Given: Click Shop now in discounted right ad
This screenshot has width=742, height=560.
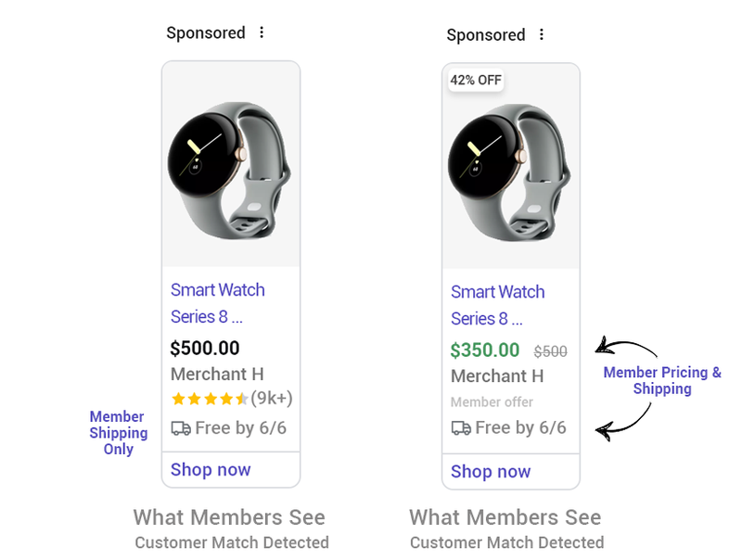Looking at the screenshot, I should pos(491,472).
